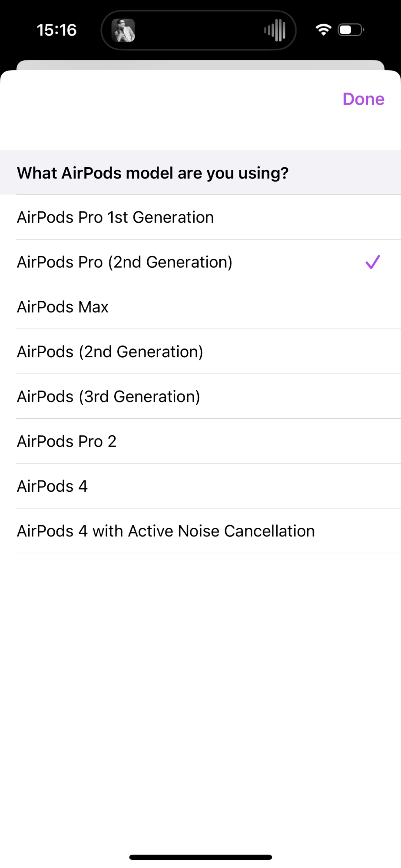Tap the Dynamic Island pill

tap(199, 30)
